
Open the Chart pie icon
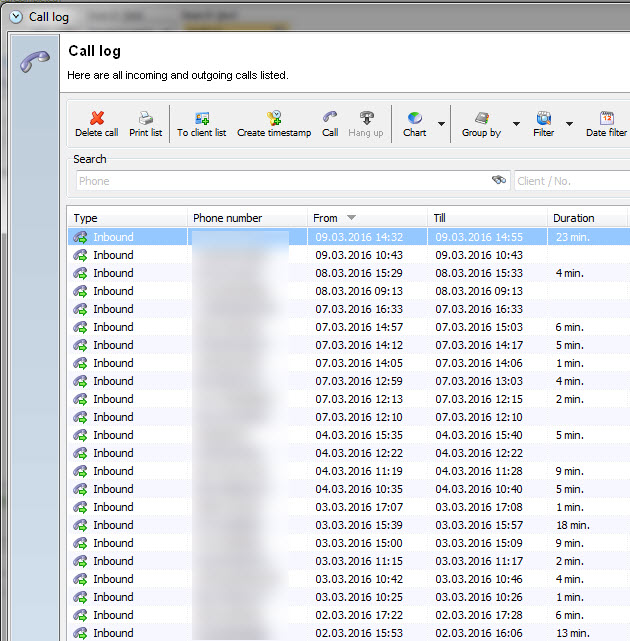[414, 118]
